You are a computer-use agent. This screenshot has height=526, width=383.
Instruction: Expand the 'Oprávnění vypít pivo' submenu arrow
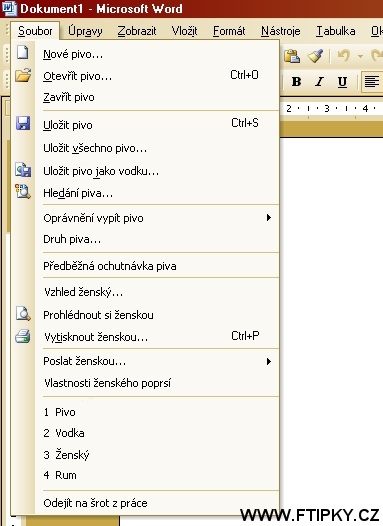coord(268,218)
